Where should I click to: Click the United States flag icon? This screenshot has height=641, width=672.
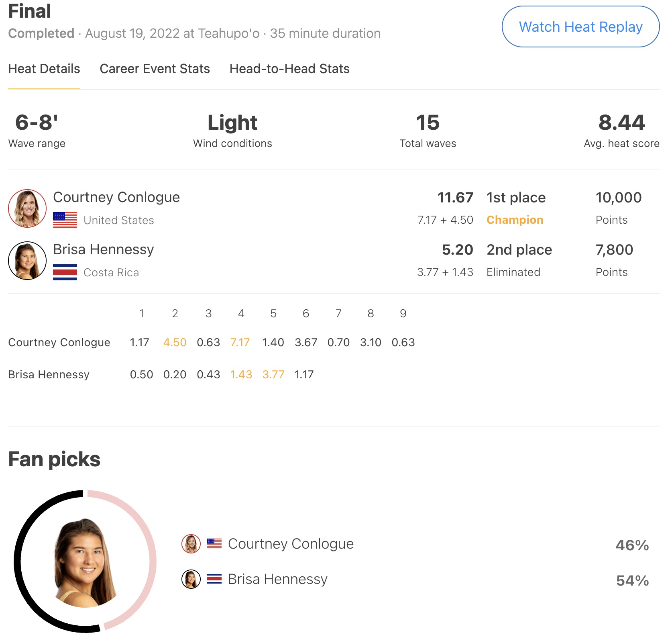pos(65,220)
